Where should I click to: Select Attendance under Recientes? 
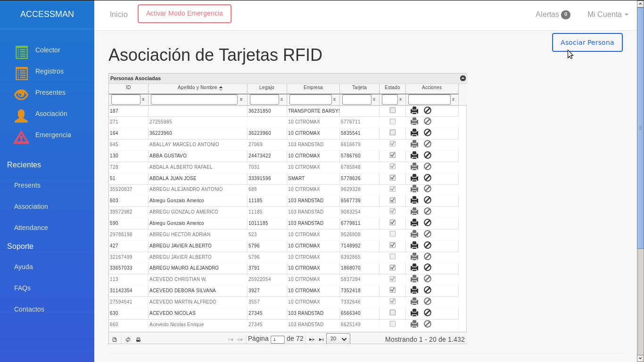coord(31,228)
